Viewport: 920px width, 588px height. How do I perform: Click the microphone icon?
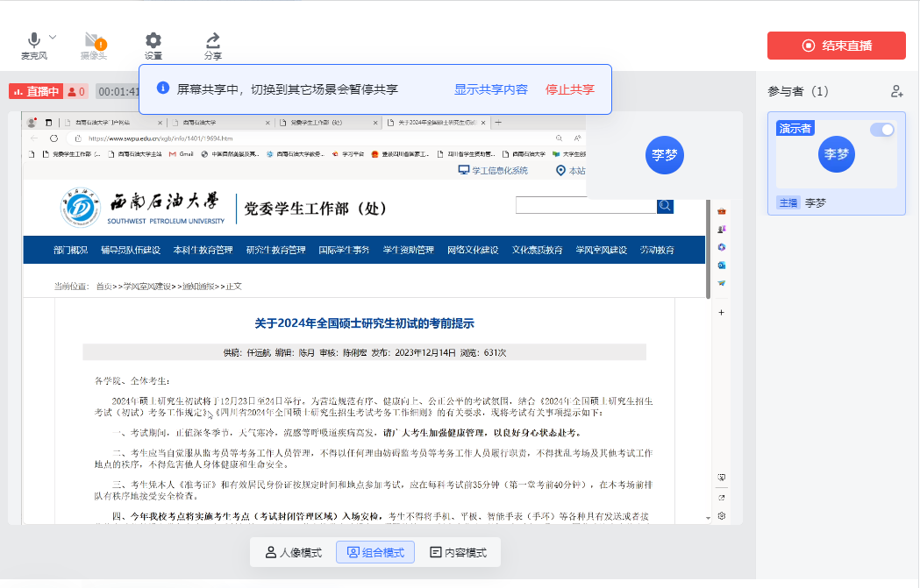pos(34,40)
